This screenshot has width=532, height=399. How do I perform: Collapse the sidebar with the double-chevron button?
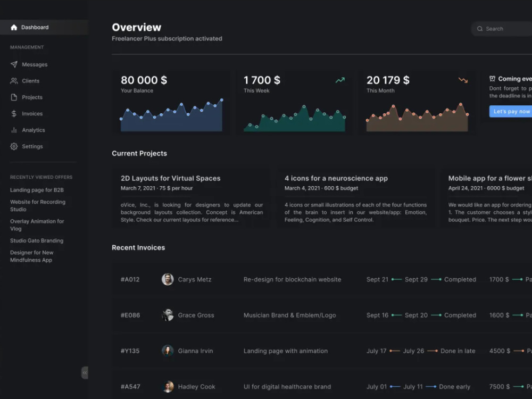(85, 372)
